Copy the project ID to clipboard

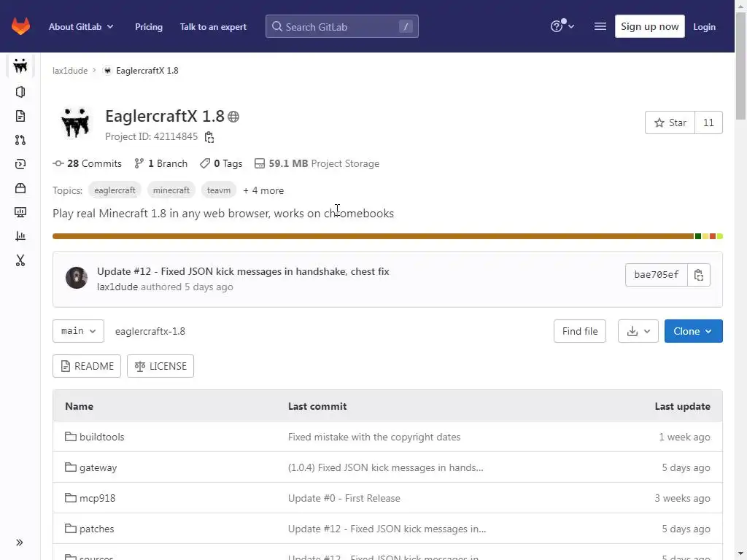(209, 137)
